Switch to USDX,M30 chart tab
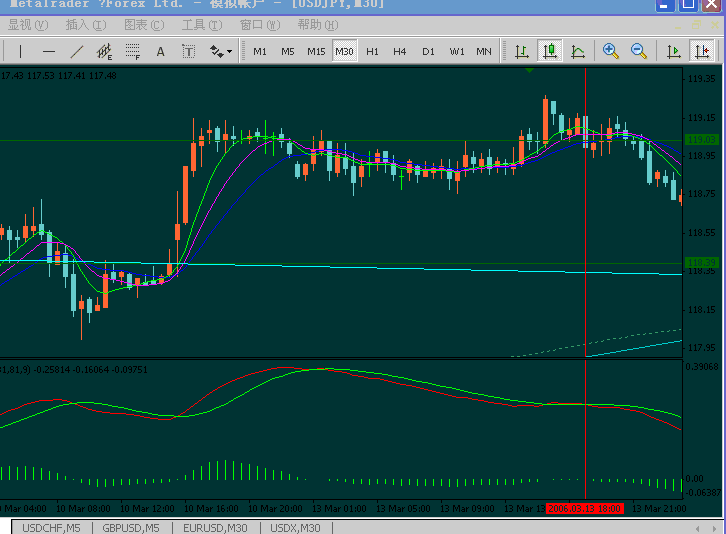This screenshot has width=726, height=534. click(295, 528)
